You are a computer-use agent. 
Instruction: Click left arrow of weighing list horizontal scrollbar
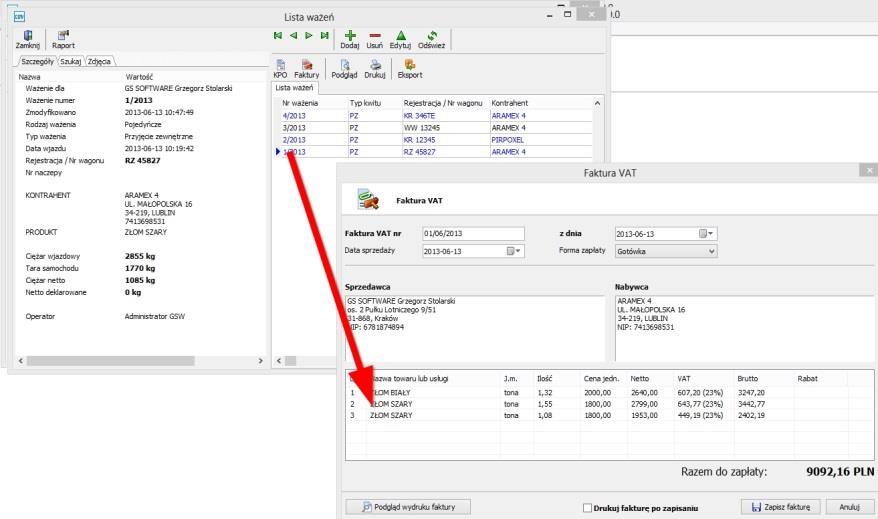tap(279, 361)
